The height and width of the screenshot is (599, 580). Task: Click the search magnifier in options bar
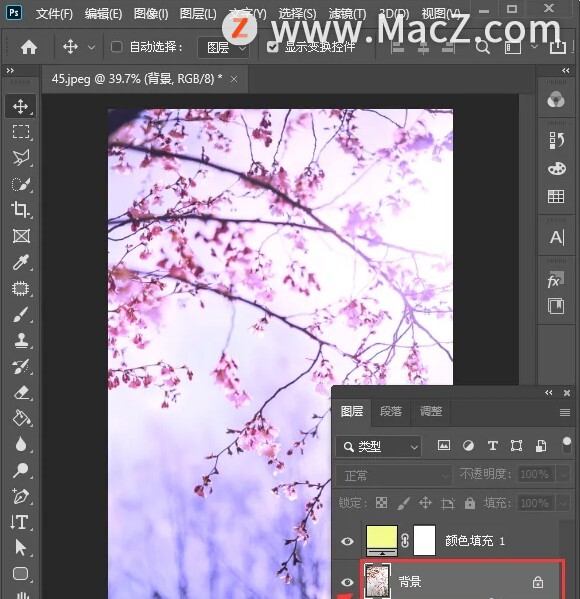tap(483, 47)
